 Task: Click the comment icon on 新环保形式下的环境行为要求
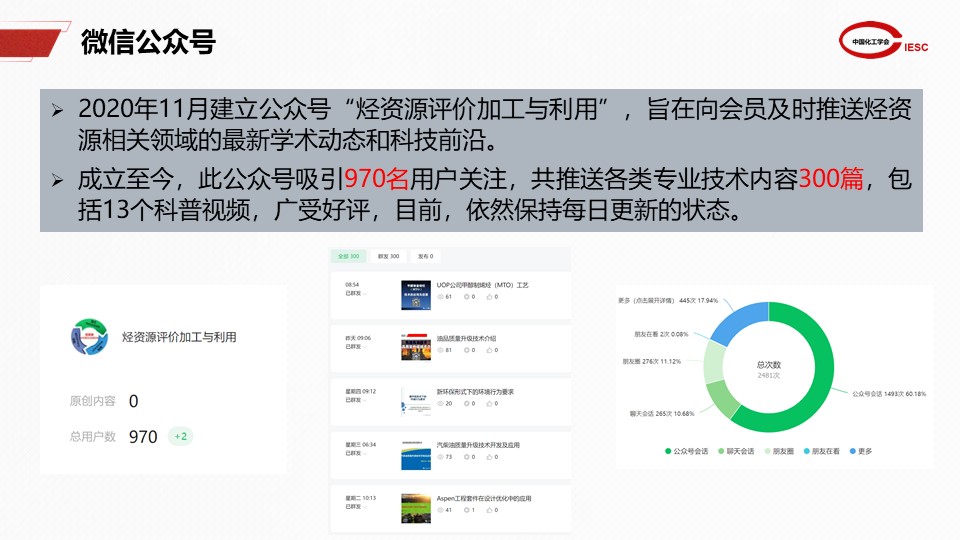(465, 403)
